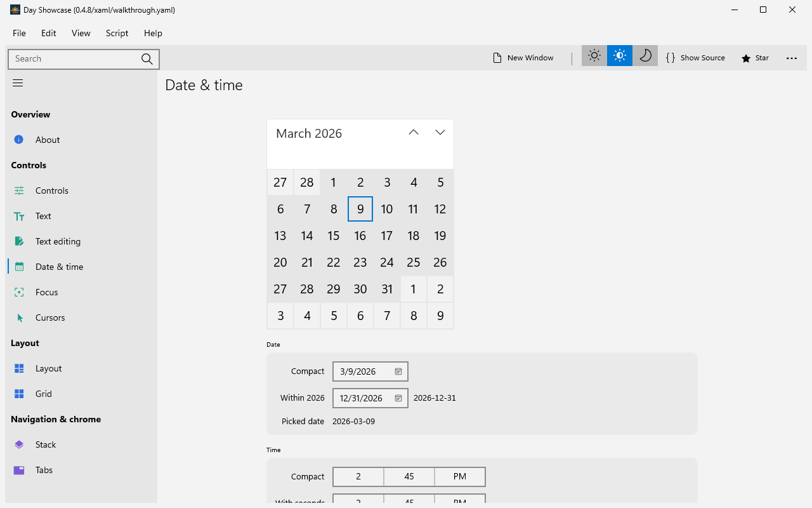Switch to dark theme moon button
Image resolution: width=812 pixels, height=508 pixels.
(x=645, y=56)
